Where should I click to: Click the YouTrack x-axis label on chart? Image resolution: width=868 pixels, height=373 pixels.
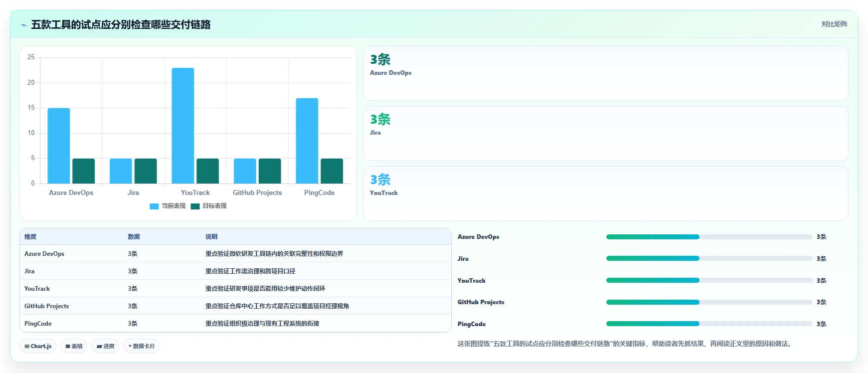195,192
